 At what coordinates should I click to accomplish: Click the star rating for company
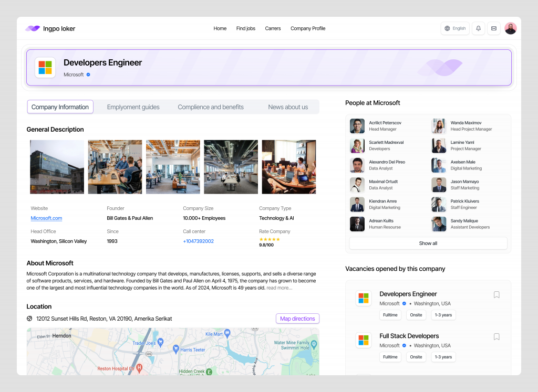pyautogui.click(x=270, y=239)
